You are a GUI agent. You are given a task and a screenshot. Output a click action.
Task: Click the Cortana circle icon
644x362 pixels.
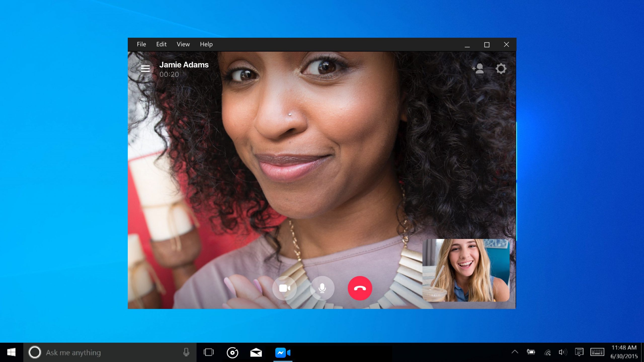click(35, 352)
